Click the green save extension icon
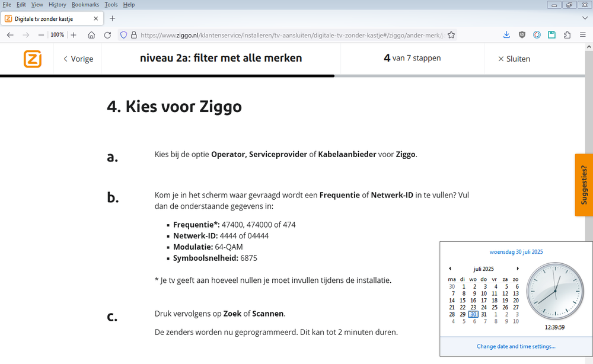Viewport: 593px width, 364px height. pyautogui.click(x=551, y=35)
